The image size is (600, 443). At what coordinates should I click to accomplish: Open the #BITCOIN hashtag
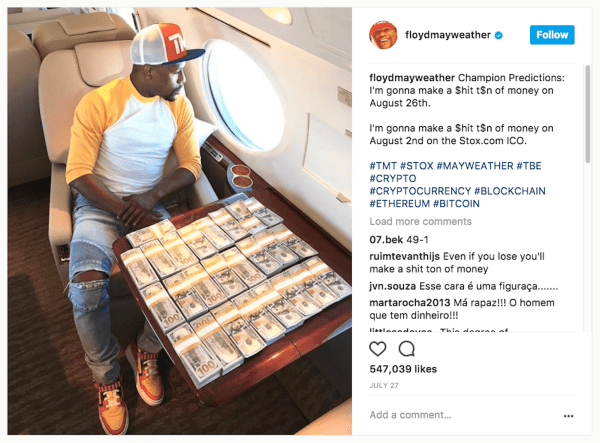coord(456,204)
